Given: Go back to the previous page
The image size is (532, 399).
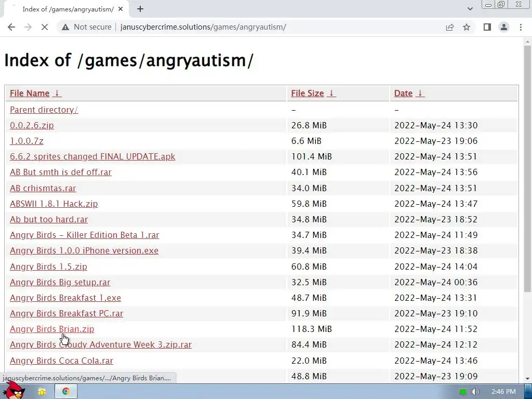Looking at the screenshot, I should tap(11, 27).
